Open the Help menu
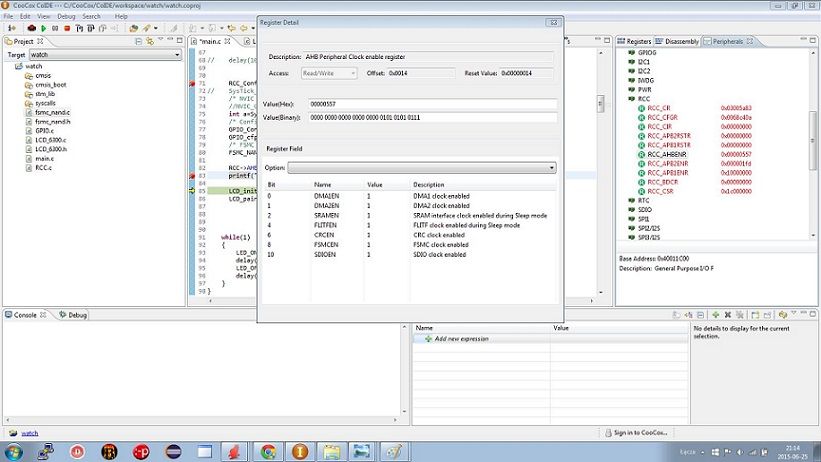821x462 pixels. 121,16
